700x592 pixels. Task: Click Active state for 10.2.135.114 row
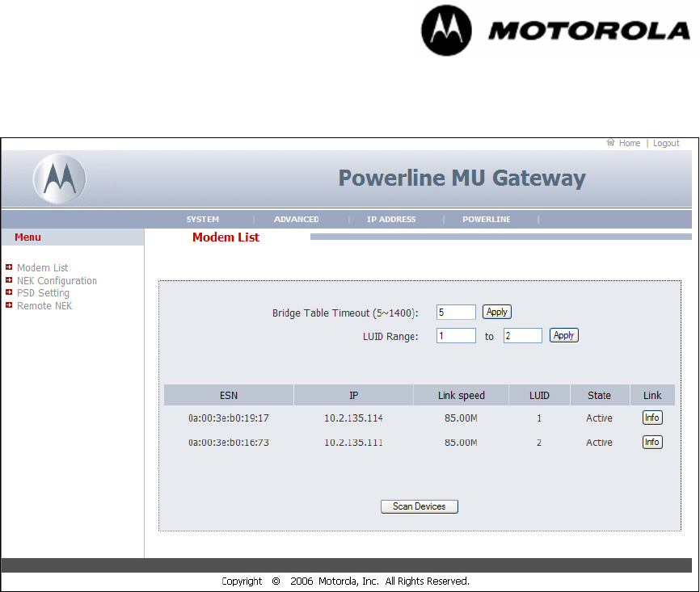pyautogui.click(x=599, y=418)
